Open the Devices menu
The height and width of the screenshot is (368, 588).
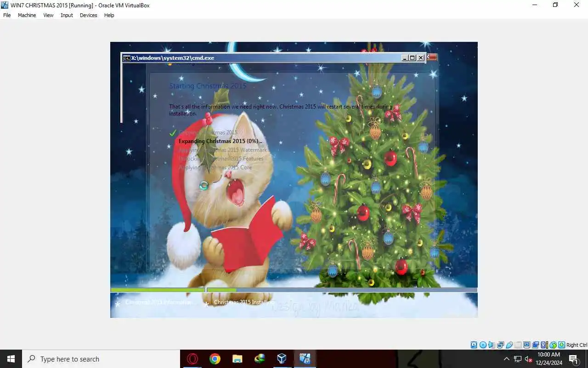point(88,15)
